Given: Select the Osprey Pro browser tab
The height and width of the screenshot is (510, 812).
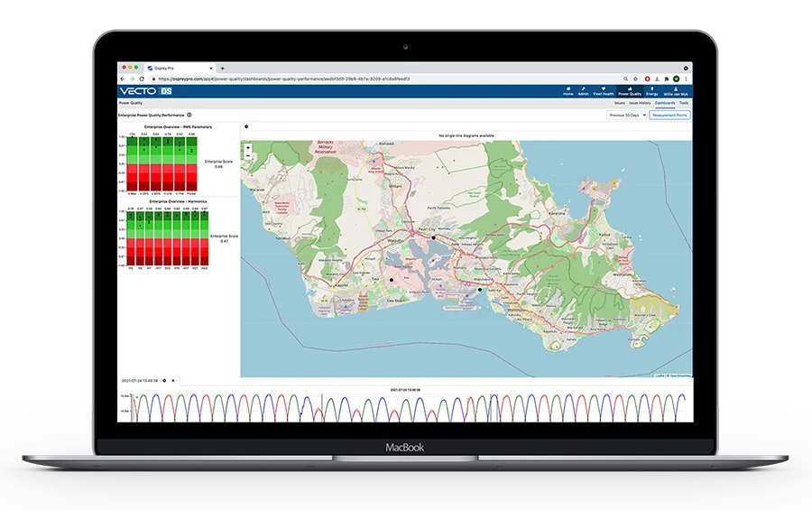Looking at the screenshot, I should 179,68.
